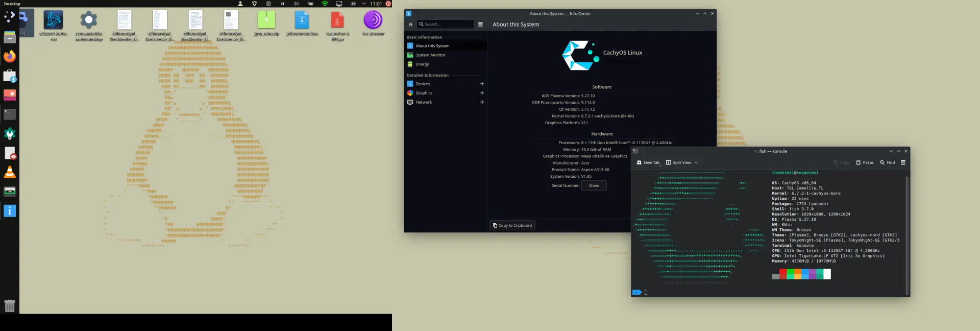Open the application launcher at the dock's top
This screenshot has width=980, height=331.
point(9,17)
